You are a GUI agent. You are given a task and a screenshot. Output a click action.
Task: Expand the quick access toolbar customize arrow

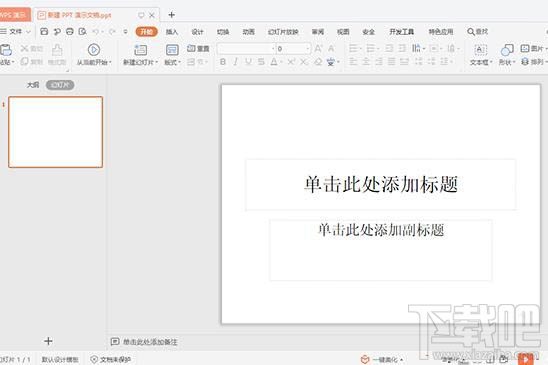[125, 31]
